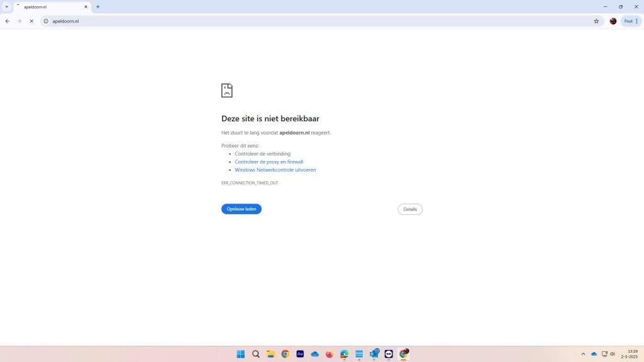Open the Fout error menu chip
This screenshot has height=362, width=644.
pos(631,21)
